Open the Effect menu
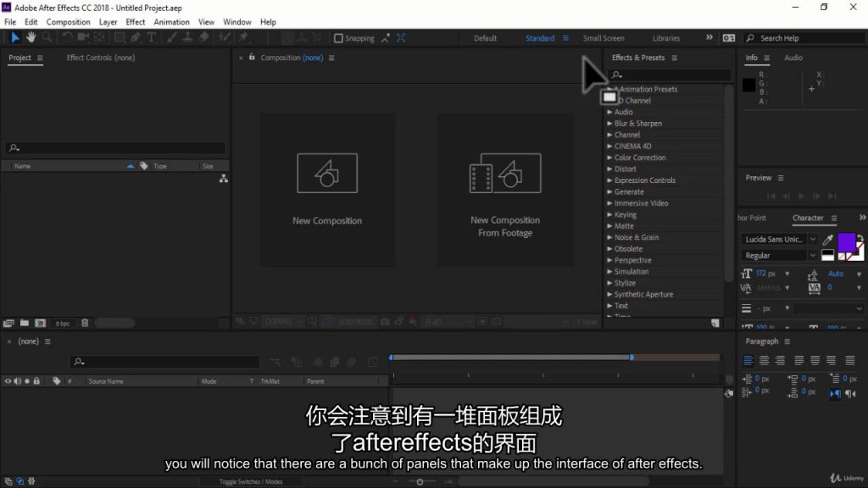The image size is (868, 488). (135, 22)
